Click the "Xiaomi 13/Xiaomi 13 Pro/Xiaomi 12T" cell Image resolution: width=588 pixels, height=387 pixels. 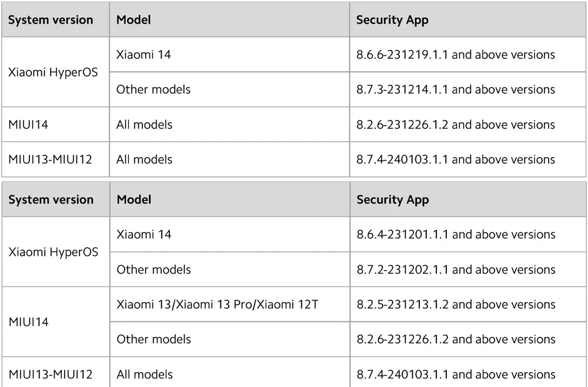tap(217, 305)
